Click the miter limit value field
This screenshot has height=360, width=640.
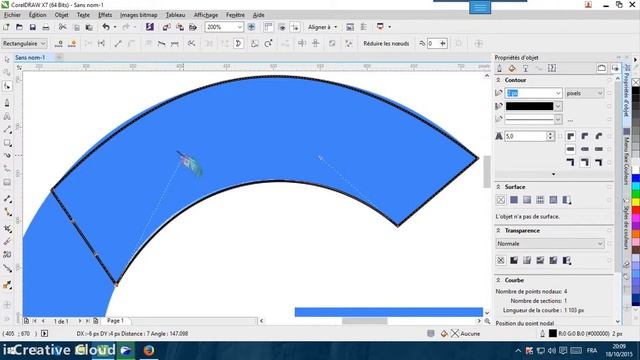coord(526,136)
